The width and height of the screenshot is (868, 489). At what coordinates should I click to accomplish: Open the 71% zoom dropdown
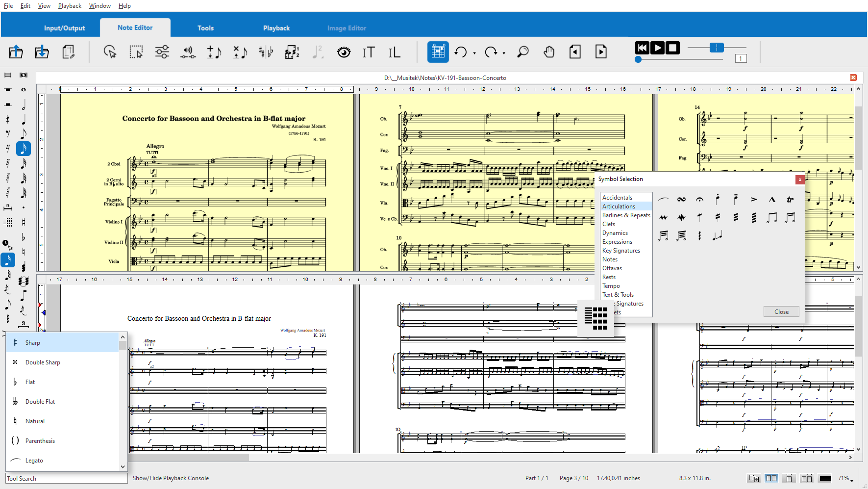(x=846, y=478)
